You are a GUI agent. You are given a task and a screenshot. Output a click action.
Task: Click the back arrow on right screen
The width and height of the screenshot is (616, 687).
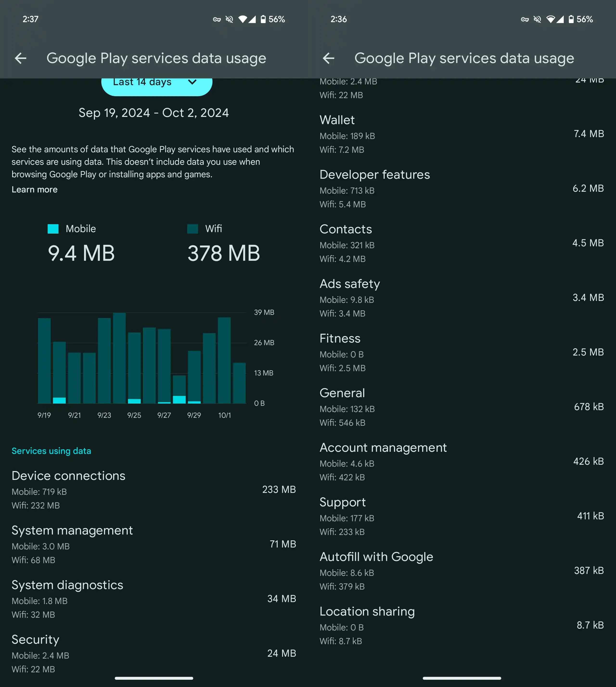coord(329,58)
